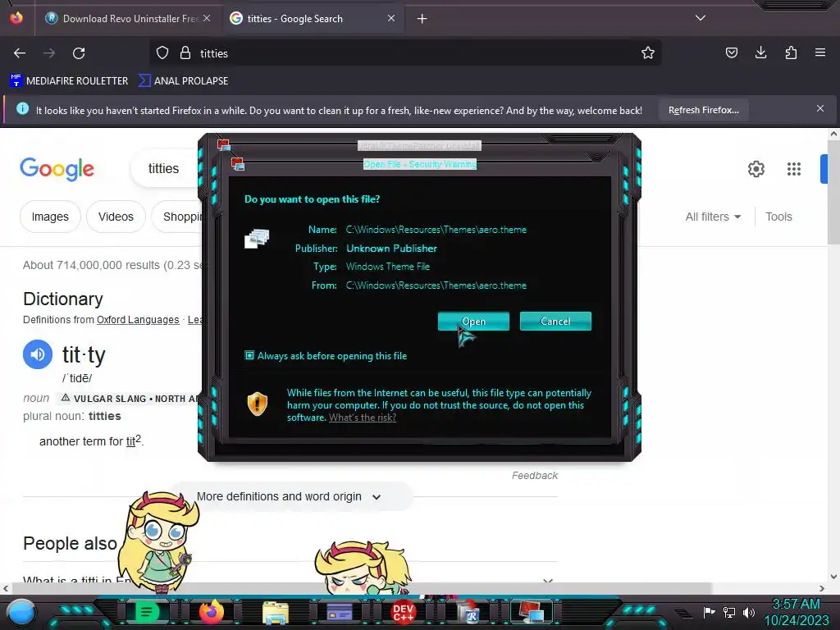
Task: Open Firefox from the taskbar
Action: [211, 612]
